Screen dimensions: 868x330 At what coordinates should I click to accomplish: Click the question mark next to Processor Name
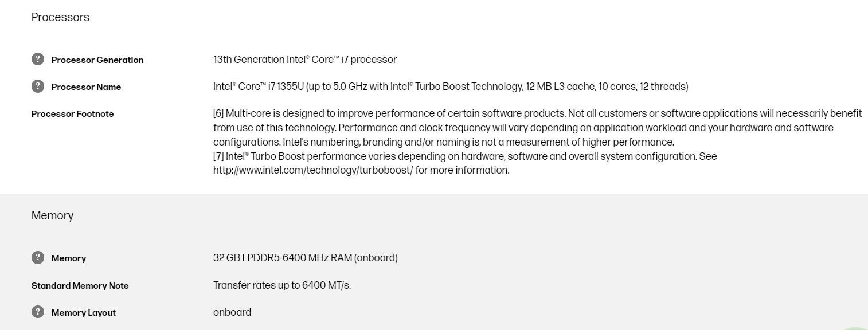tap(37, 86)
